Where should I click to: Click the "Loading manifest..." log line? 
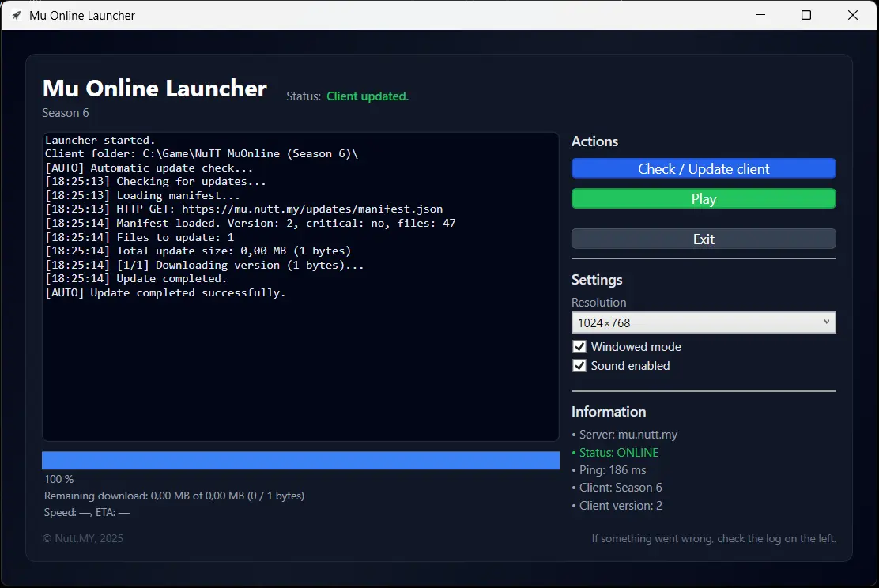tap(142, 196)
